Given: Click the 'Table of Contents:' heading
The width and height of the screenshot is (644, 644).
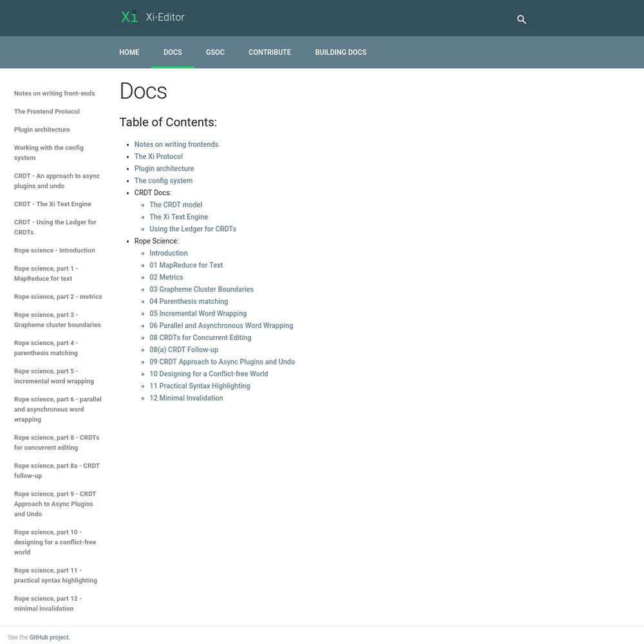Looking at the screenshot, I should 168,122.
